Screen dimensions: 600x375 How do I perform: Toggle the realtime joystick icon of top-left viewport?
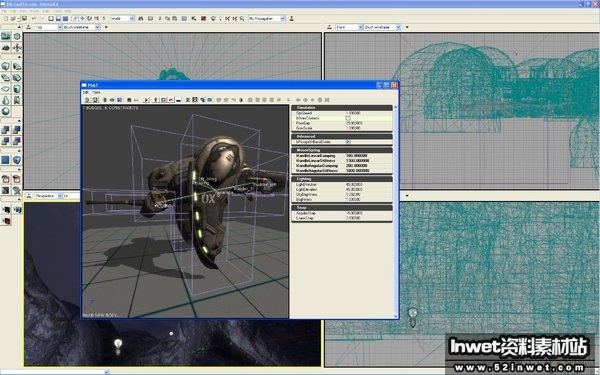click(29, 27)
